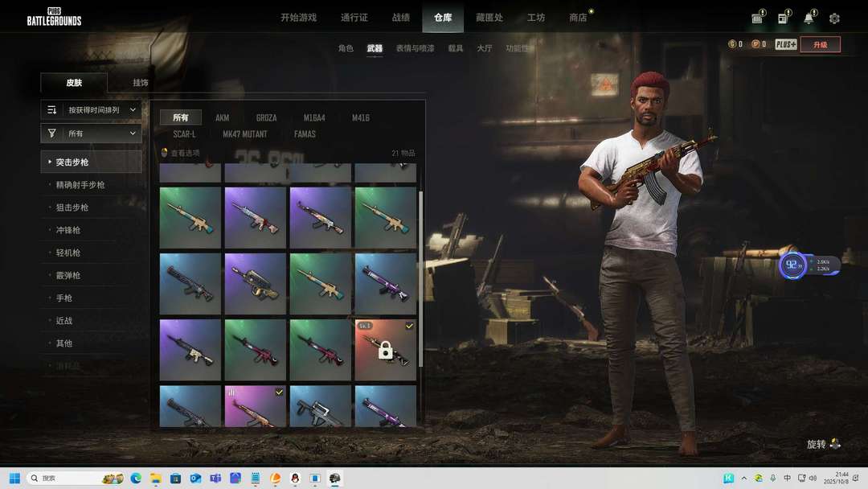
Task: Open QQ penguin from the taskbar
Action: point(295,479)
